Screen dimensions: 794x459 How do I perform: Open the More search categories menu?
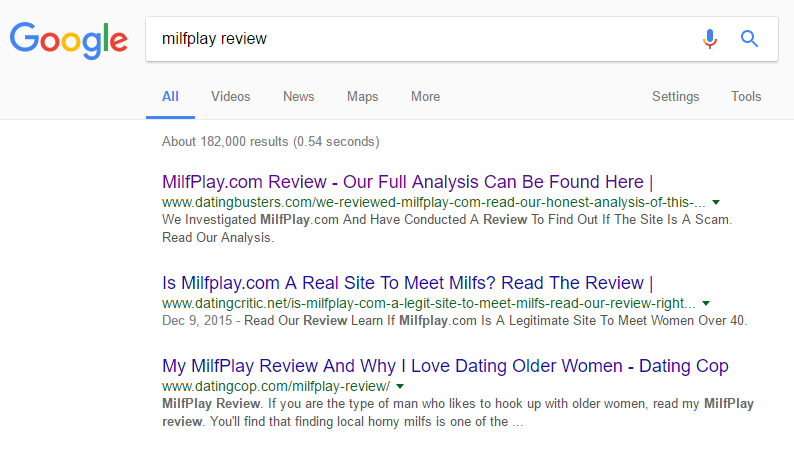(425, 96)
